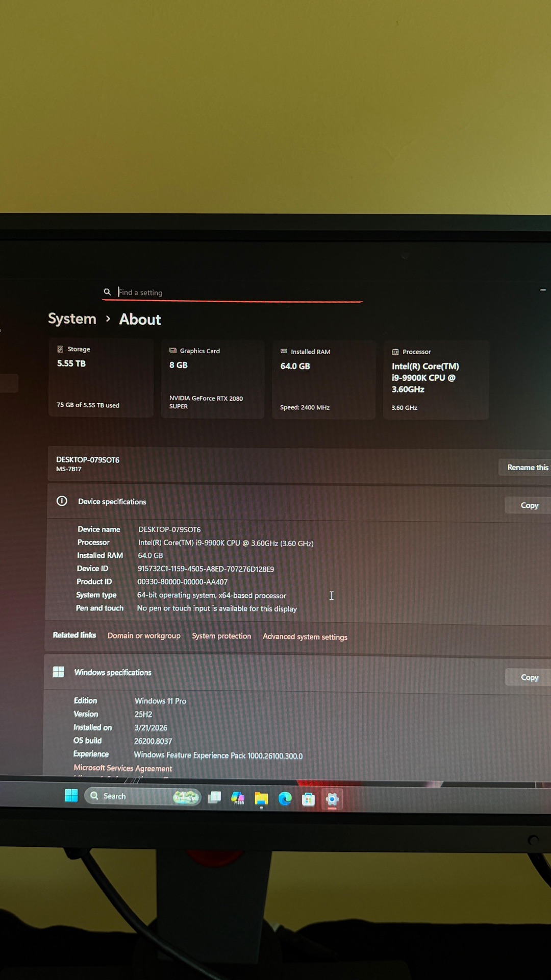Select the Edition value Windows 11 Pro
The width and height of the screenshot is (551, 980).
click(x=160, y=701)
